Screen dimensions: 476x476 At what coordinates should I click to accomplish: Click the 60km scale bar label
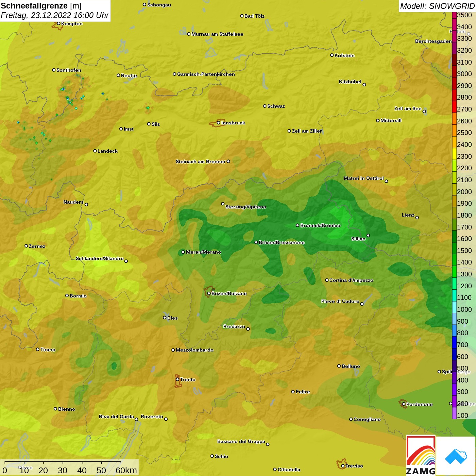click(126, 470)
